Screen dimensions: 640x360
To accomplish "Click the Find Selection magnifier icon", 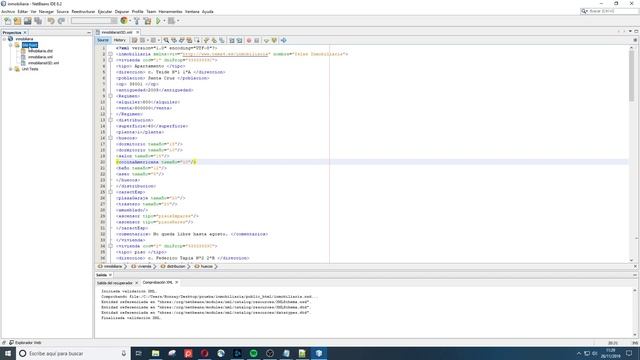I will (166, 40).
